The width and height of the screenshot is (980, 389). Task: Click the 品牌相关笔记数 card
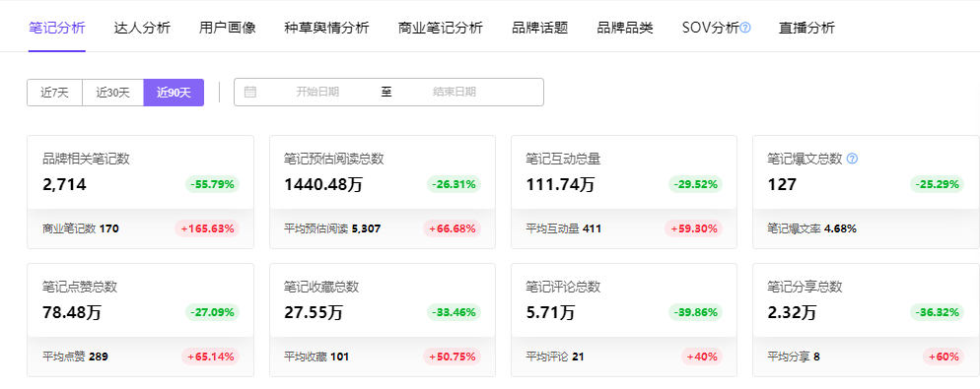coord(141,192)
